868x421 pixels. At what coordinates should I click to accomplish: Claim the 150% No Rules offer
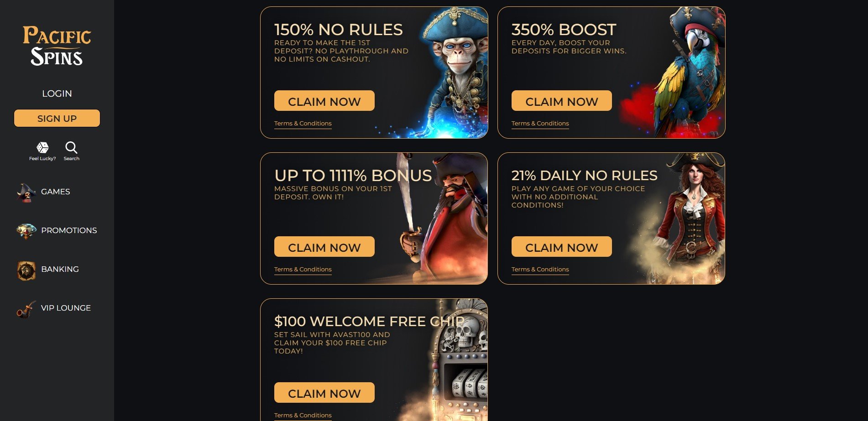(x=324, y=101)
